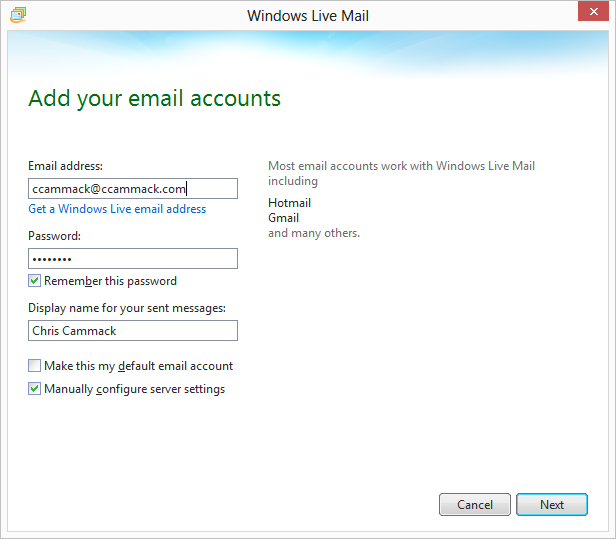616x539 pixels.
Task: Click the "Hotmail" text
Action: click(290, 203)
